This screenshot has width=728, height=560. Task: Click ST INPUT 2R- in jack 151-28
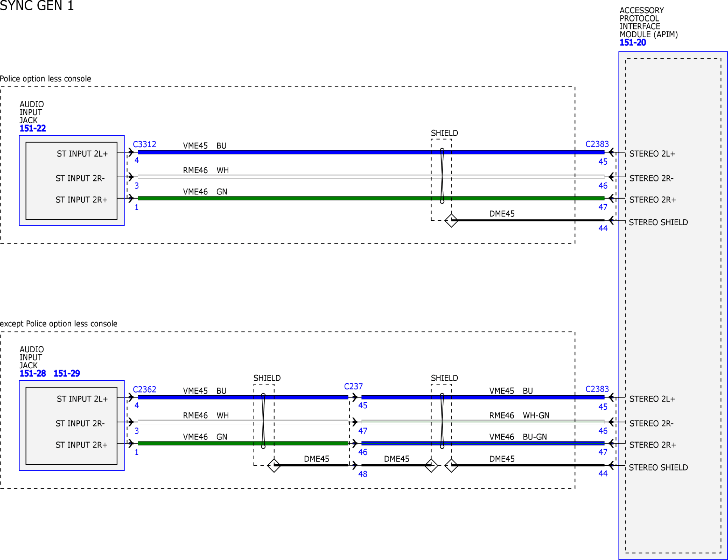click(x=80, y=423)
